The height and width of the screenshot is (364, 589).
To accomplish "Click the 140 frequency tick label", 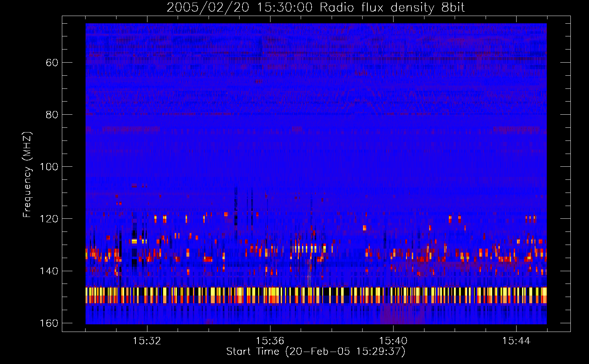I will coord(49,271).
